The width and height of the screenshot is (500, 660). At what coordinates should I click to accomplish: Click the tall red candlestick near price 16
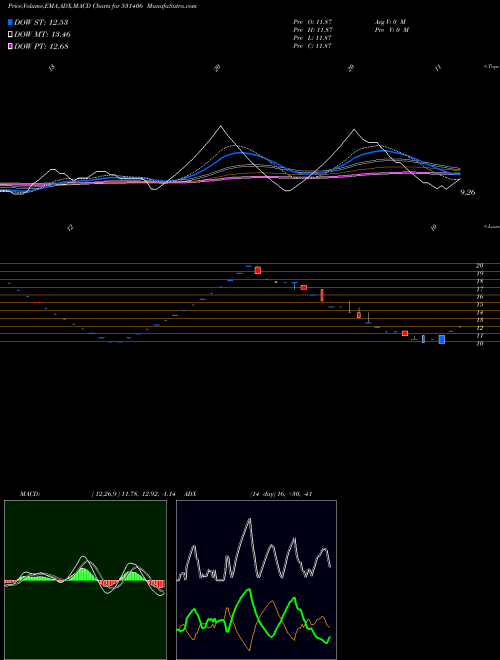[x=322, y=295]
